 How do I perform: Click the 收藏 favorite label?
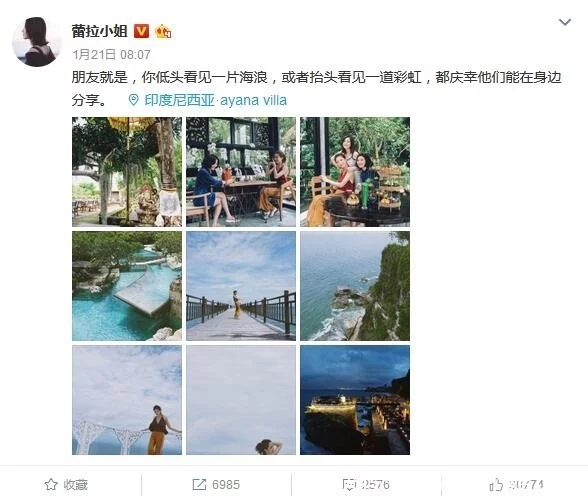pyautogui.click(x=75, y=485)
